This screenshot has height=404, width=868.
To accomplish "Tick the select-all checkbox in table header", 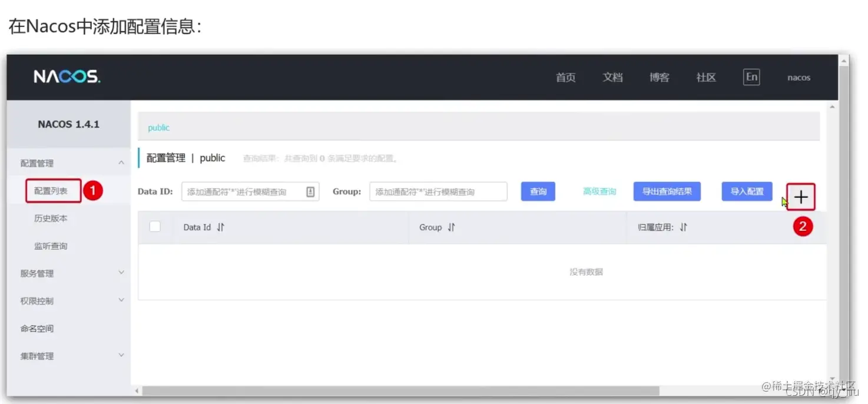I will click(155, 227).
